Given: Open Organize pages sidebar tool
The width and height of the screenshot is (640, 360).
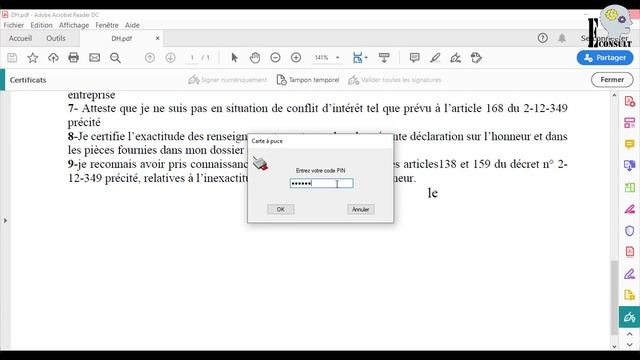Looking at the screenshot, I should pyautogui.click(x=629, y=187).
